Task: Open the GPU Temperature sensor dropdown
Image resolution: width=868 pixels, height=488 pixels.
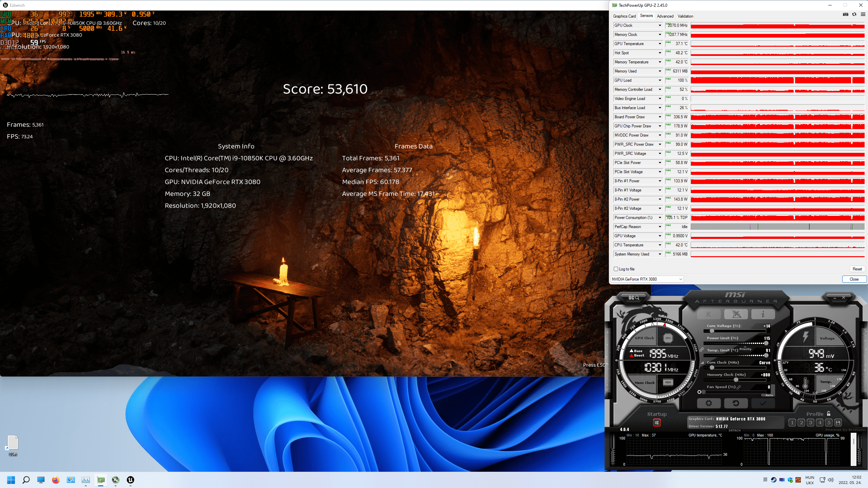Action: click(x=660, y=44)
